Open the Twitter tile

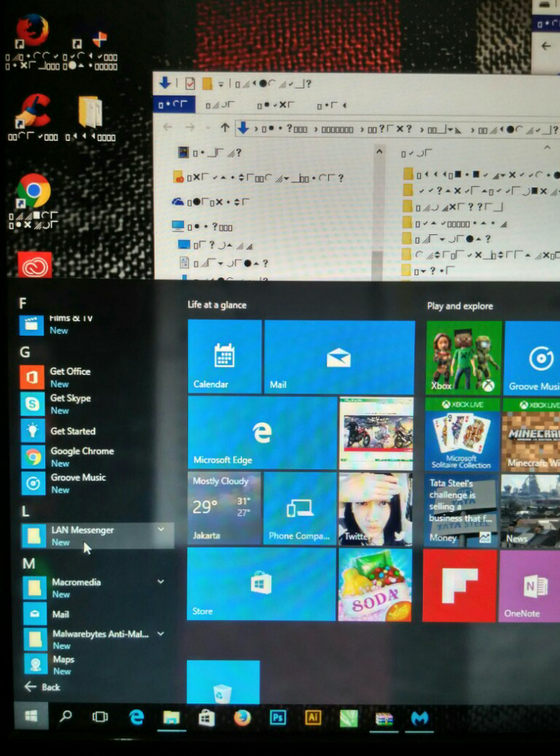(x=376, y=509)
